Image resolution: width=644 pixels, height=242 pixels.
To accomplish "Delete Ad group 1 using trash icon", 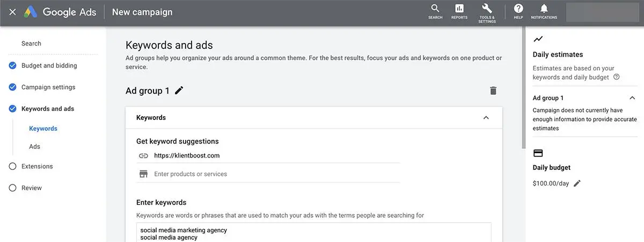I will click(493, 90).
